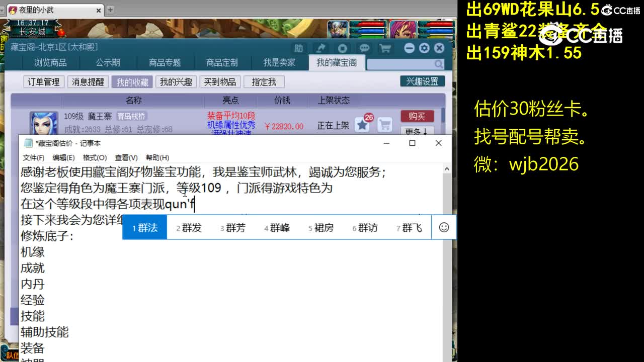644x362 pixels.
Task: Open the 格式 menu in Notepad
Action: (x=95, y=157)
